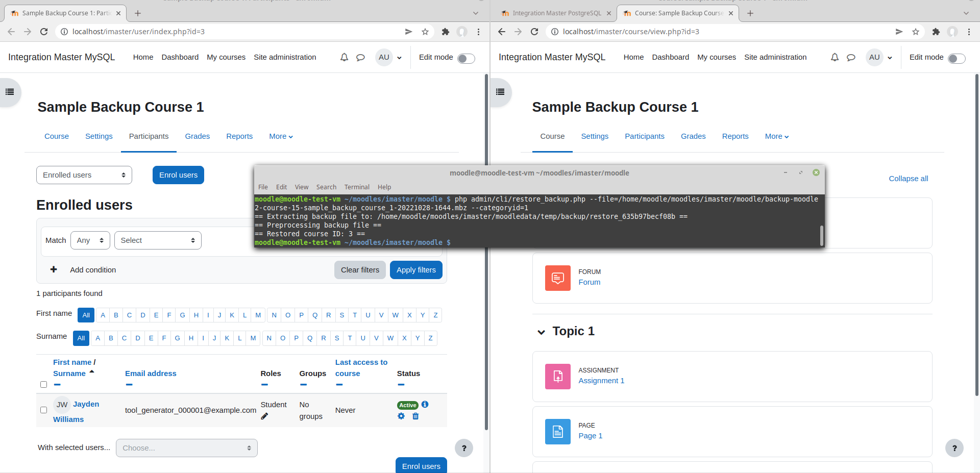
Task: Expand More menu in right window
Action: click(x=776, y=136)
